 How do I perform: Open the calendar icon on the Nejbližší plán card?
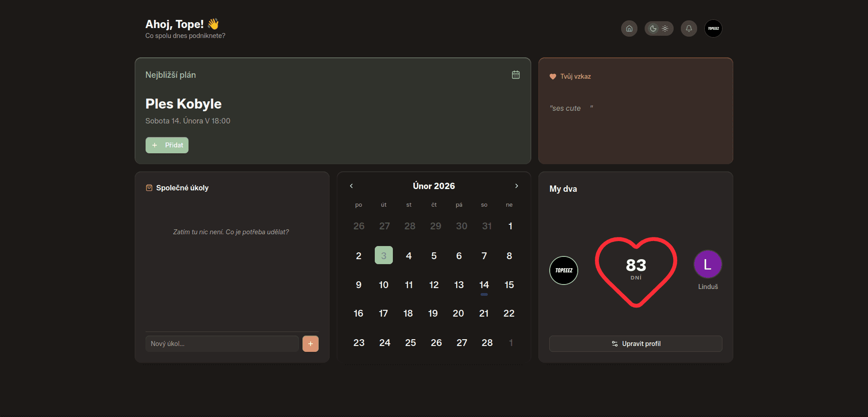516,75
